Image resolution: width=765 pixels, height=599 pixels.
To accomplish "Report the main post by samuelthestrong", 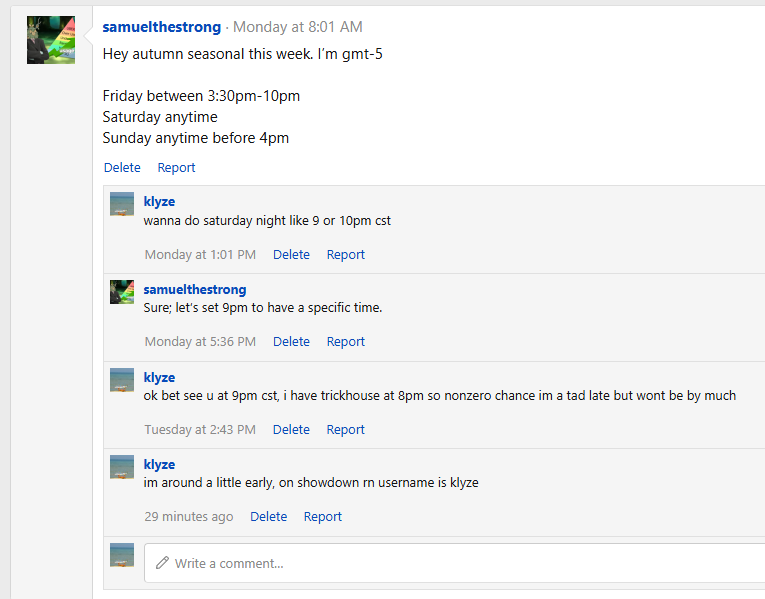I will pyautogui.click(x=176, y=168).
